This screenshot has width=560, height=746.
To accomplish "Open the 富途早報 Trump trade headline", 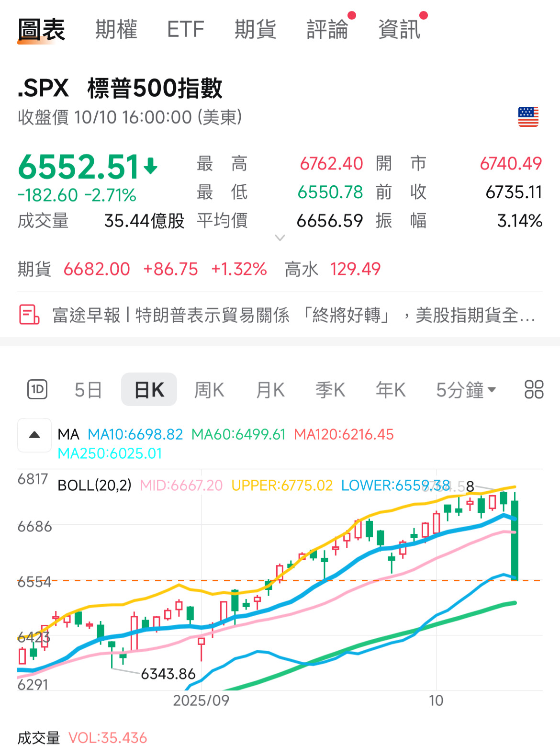I will pyautogui.click(x=293, y=315).
